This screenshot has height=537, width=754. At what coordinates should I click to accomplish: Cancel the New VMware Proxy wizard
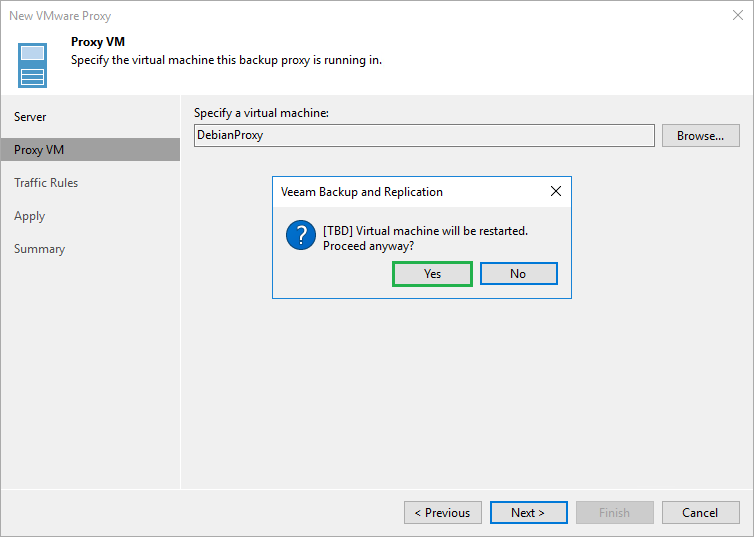pyautogui.click(x=700, y=513)
